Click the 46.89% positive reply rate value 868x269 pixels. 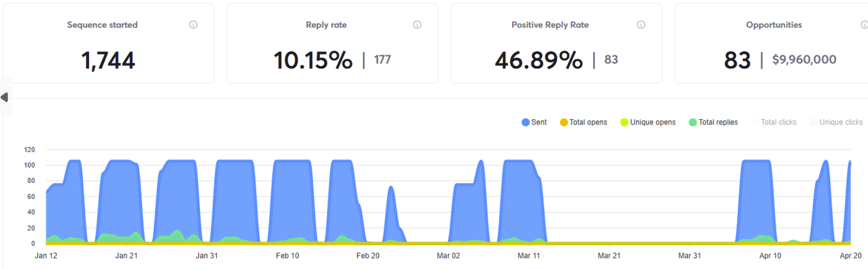pyautogui.click(x=538, y=60)
